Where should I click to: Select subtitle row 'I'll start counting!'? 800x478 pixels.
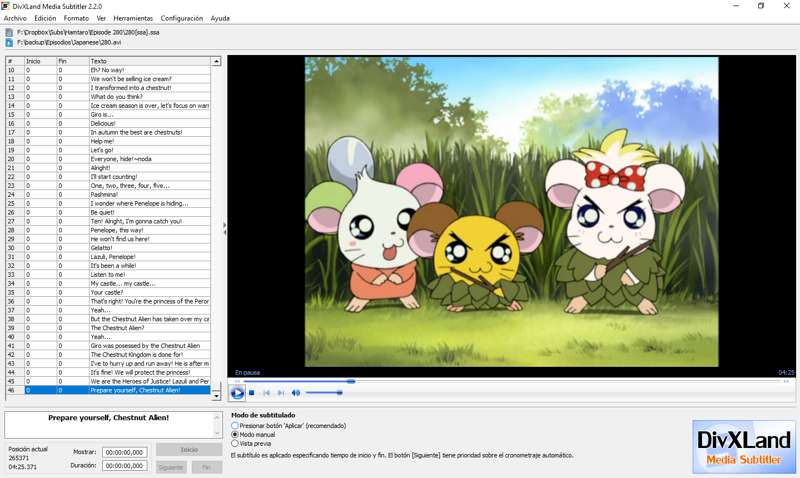coord(108,177)
